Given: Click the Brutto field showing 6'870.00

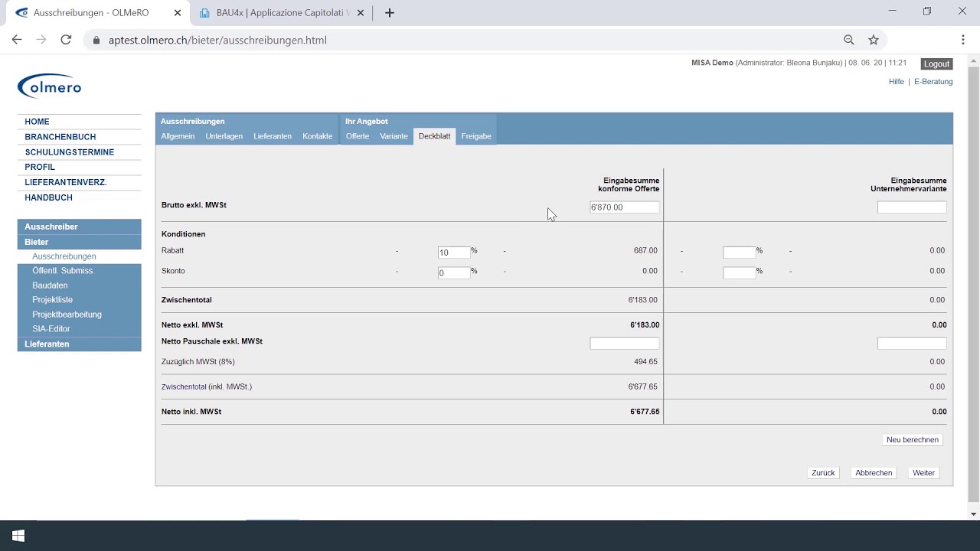Looking at the screenshot, I should pyautogui.click(x=624, y=207).
